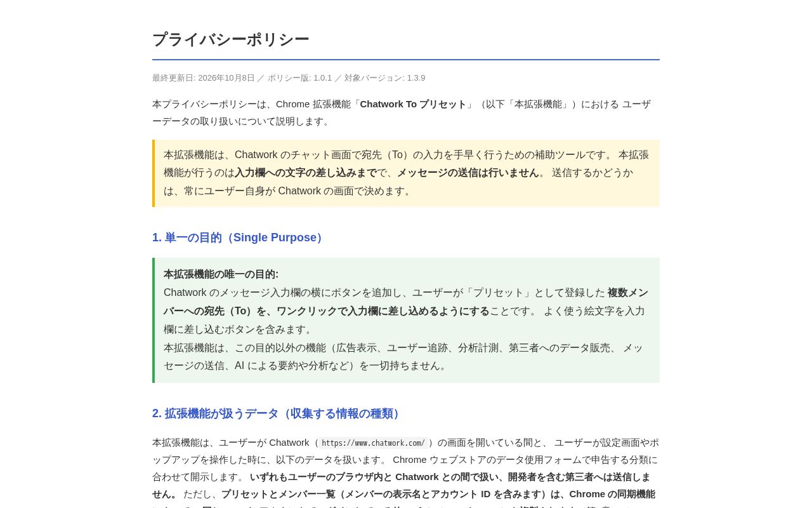The height and width of the screenshot is (508, 812).
Task: Select the 最終更新日 2026年10月8日 metadata line
Action: 289,78
